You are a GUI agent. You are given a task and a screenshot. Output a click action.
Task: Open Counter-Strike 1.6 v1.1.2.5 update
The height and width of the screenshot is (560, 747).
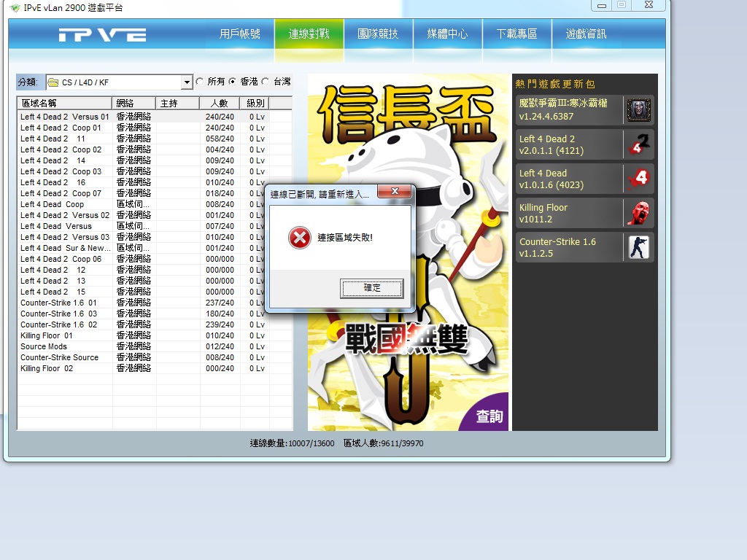[x=584, y=247]
